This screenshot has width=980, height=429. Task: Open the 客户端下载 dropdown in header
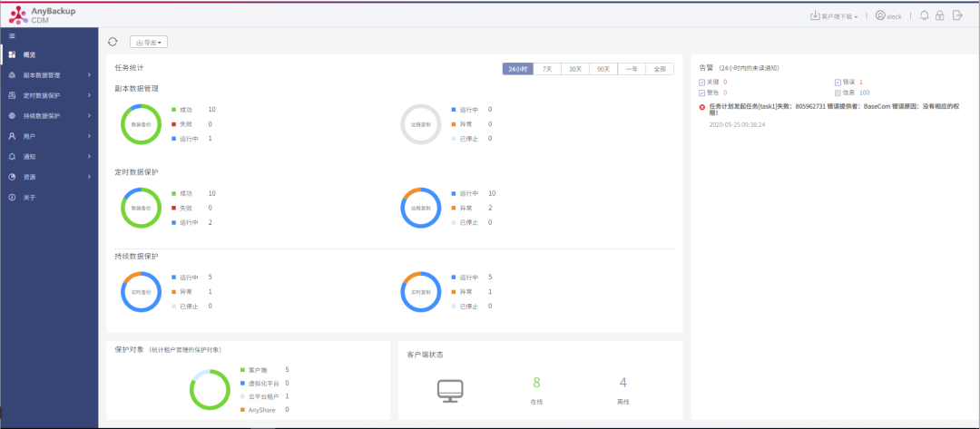click(834, 16)
